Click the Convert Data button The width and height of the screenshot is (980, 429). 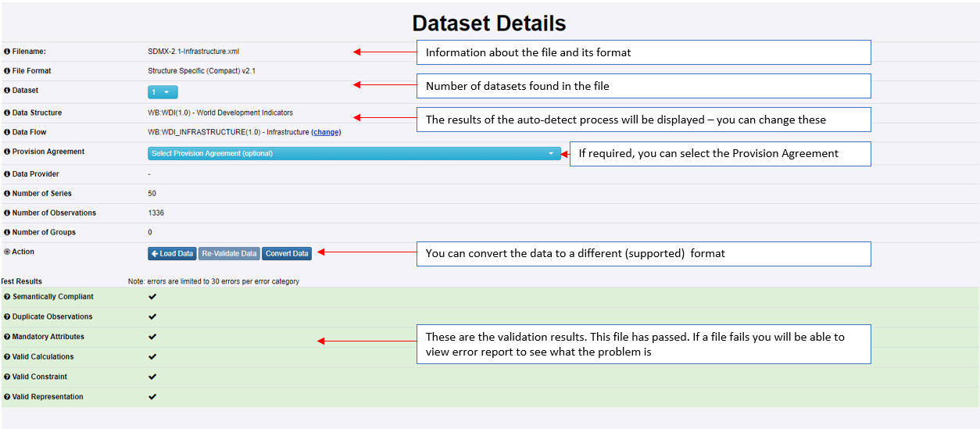coord(287,254)
